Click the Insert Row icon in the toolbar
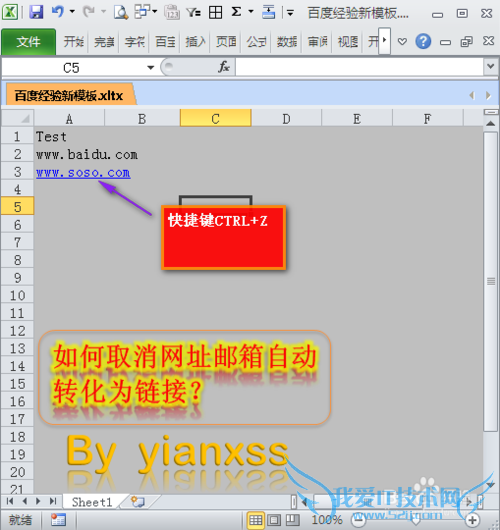 pos(269,13)
